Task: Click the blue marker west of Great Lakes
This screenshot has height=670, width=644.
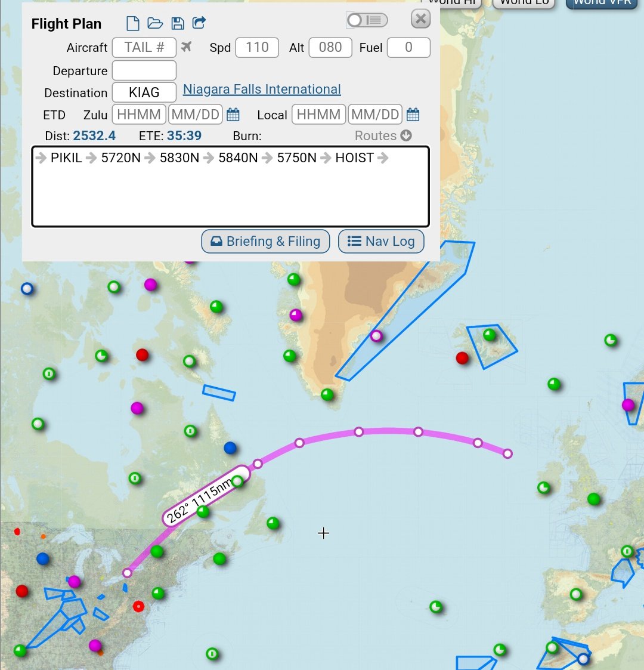Action: click(x=43, y=558)
